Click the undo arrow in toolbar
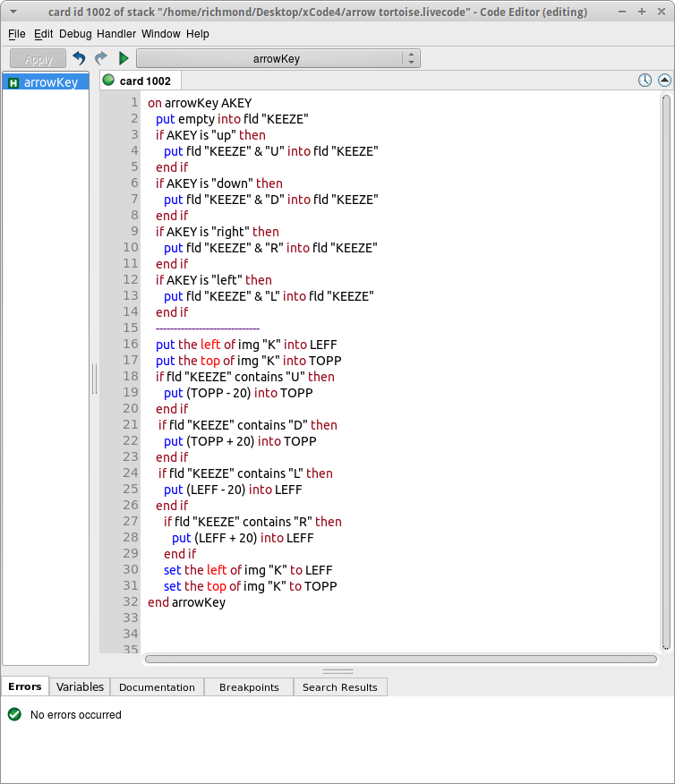 (80, 59)
